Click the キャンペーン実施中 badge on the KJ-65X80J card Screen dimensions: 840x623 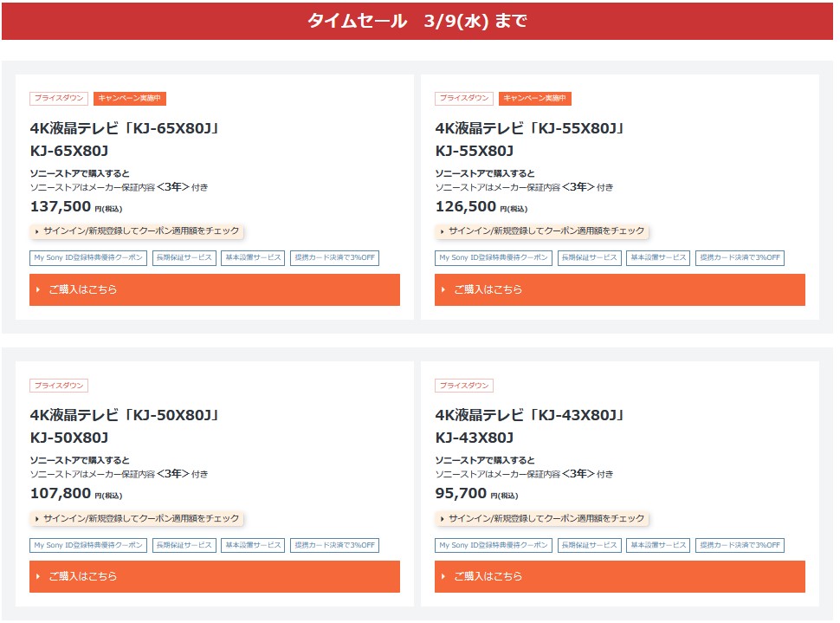coord(130,98)
